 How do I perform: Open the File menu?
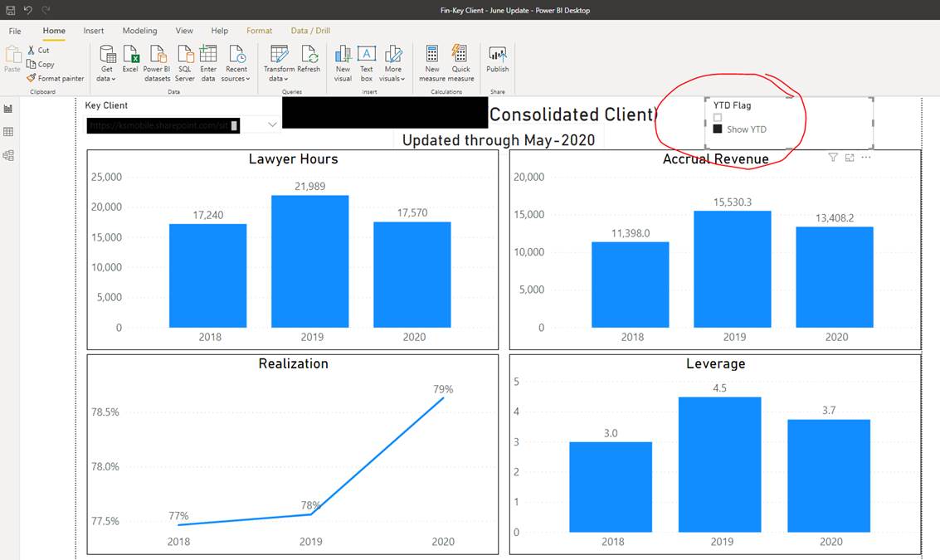(x=15, y=31)
